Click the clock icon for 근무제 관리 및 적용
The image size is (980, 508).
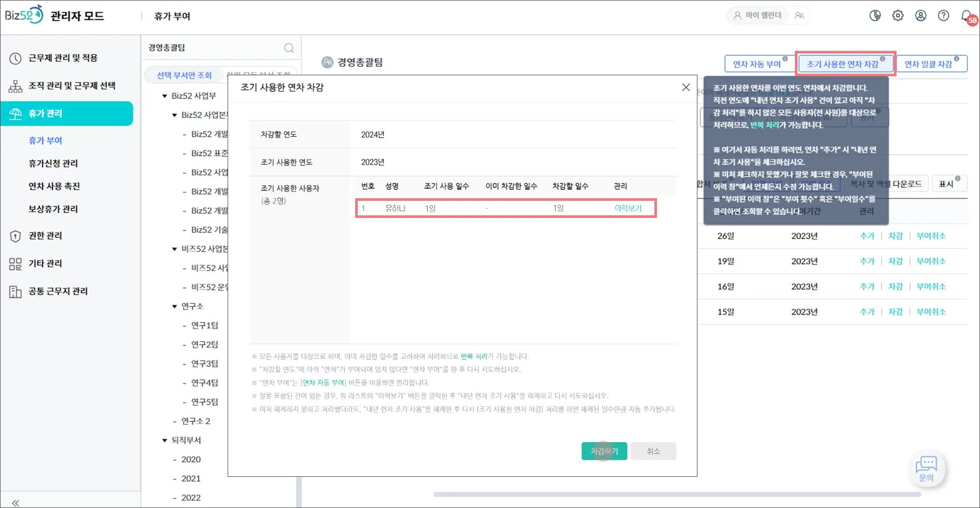click(x=15, y=58)
